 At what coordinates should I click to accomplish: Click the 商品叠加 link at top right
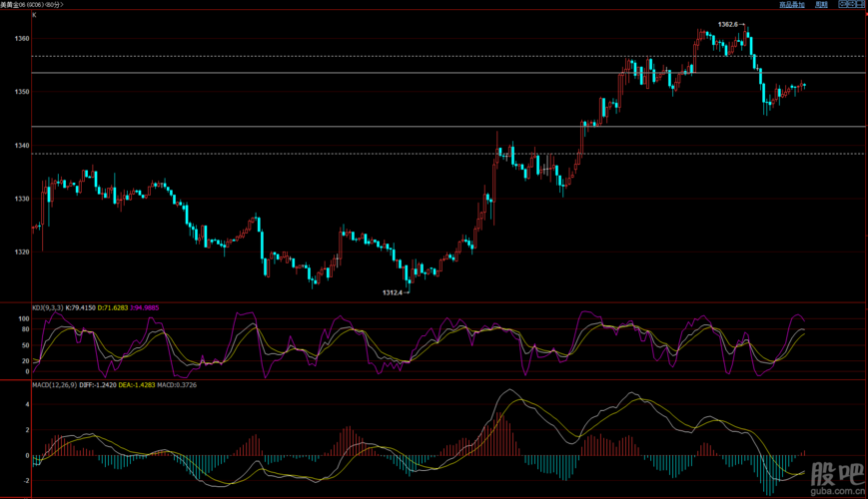coord(790,5)
